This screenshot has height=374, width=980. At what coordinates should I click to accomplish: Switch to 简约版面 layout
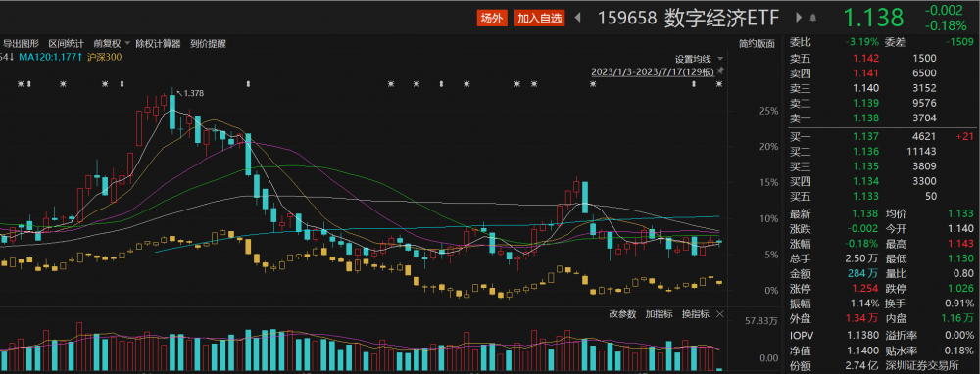[757, 44]
